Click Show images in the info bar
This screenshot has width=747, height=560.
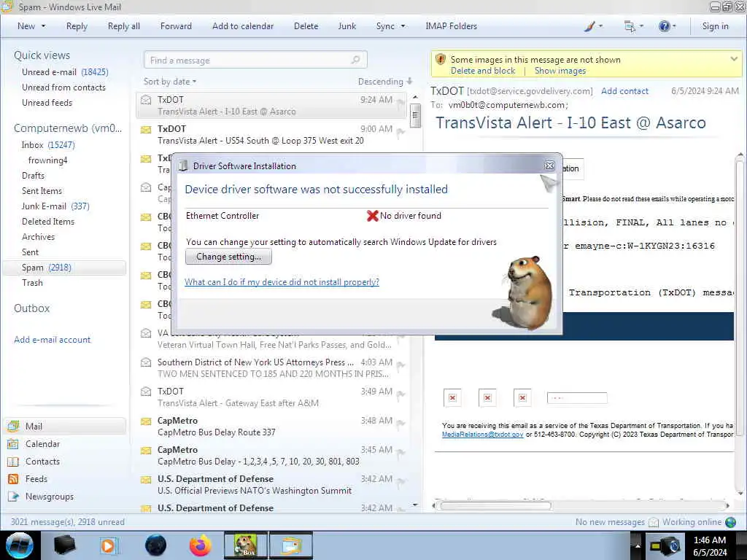(x=560, y=71)
